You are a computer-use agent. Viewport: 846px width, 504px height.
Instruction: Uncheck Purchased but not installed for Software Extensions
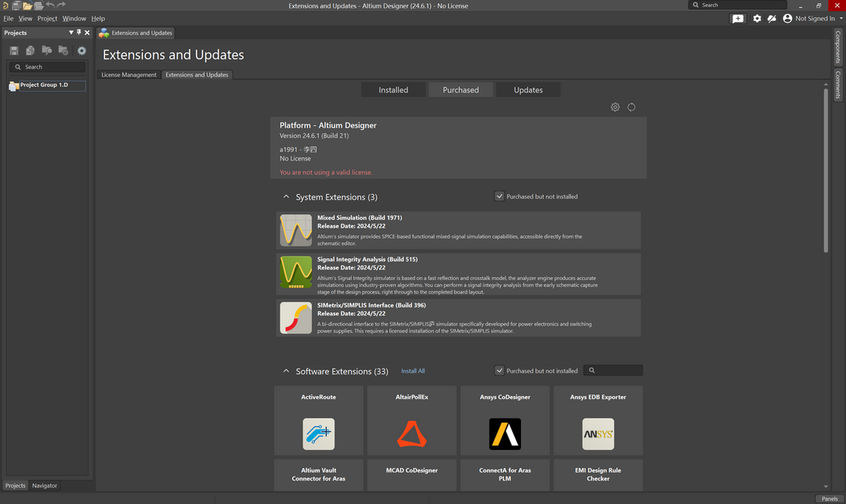[499, 370]
